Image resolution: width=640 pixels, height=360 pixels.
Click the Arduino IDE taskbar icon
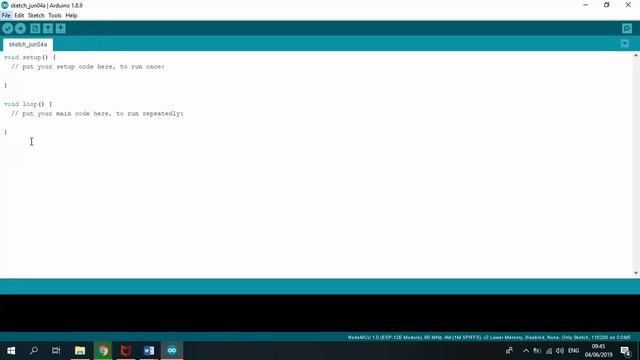(x=172, y=351)
